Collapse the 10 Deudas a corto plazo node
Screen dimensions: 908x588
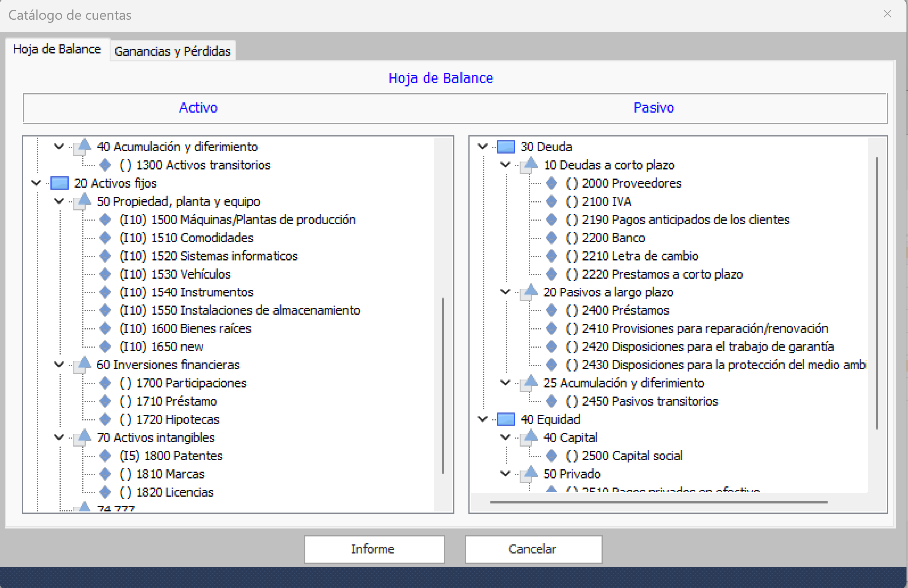coord(506,165)
